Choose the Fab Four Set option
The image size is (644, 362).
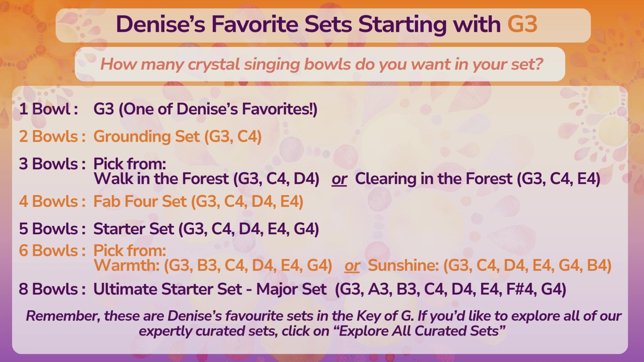pos(198,201)
